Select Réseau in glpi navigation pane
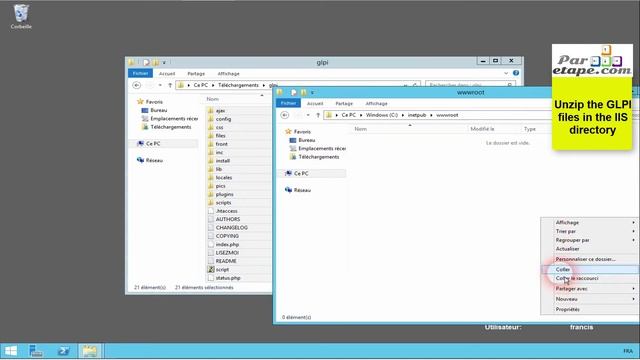 [x=154, y=160]
